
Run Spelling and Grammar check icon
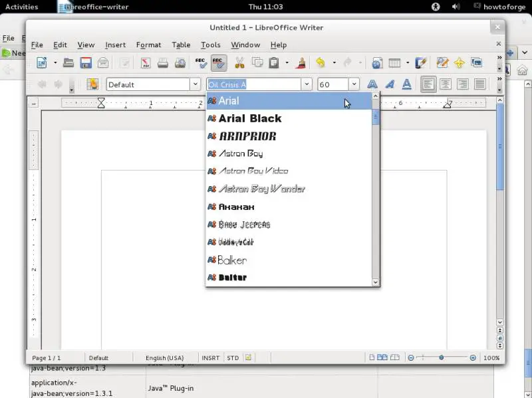click(x=201, y=62)
